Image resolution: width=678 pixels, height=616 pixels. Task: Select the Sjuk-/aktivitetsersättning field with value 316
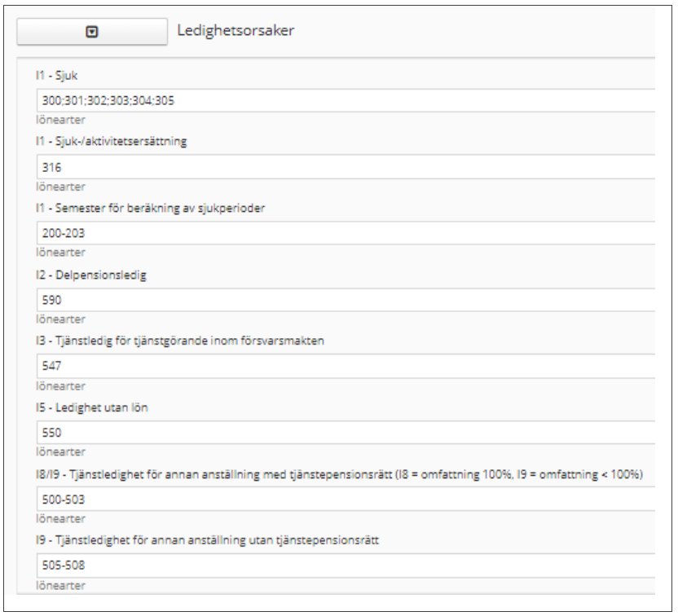pyautogui.click(x=346, y=167)
